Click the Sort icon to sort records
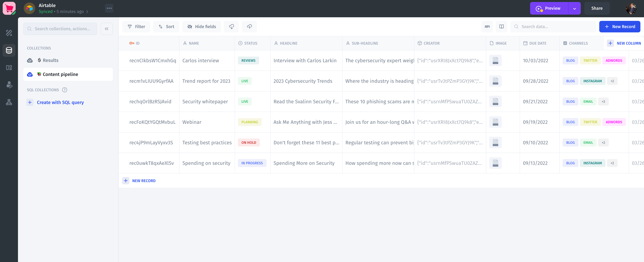Screen dimensions: 644x262 167,26
